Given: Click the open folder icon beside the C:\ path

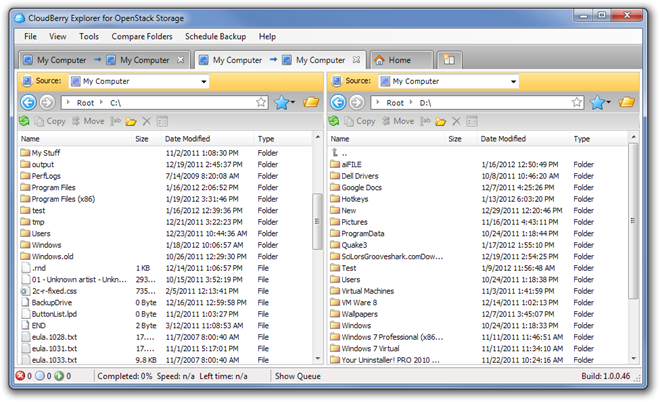Looking at the screenshot, I should pos(311,102).
